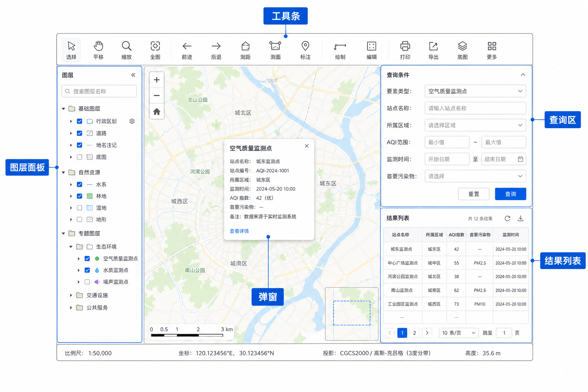Screen dimensions: 588x392
Task: Choose the 缩放 magnifier tool
Action: [127, 50]
